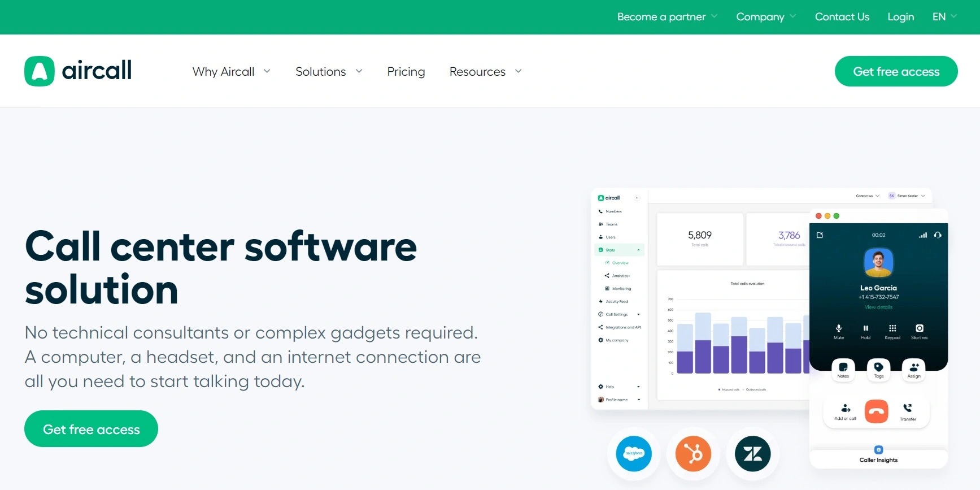Screen dimensions: 980x490
Task: Click the Salesforce integration icon
Action: coord(634,453)
